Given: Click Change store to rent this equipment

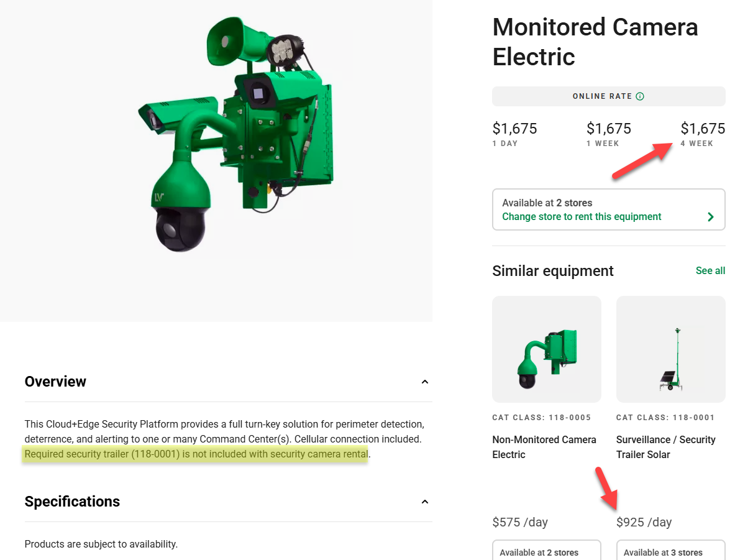Looking at the screenshot, I should (x=582, y=217).
